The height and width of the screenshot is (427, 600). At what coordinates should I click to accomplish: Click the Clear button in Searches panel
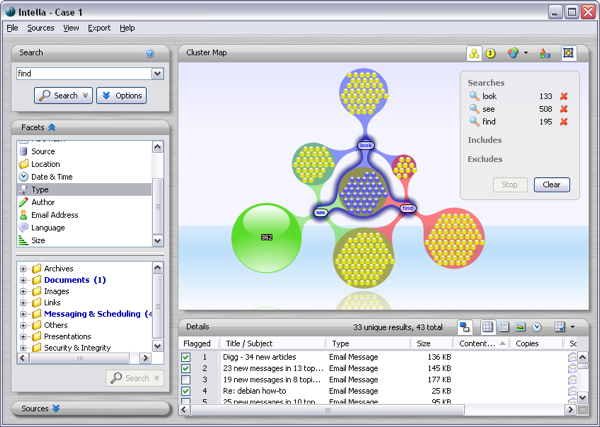tap(552, 185)
